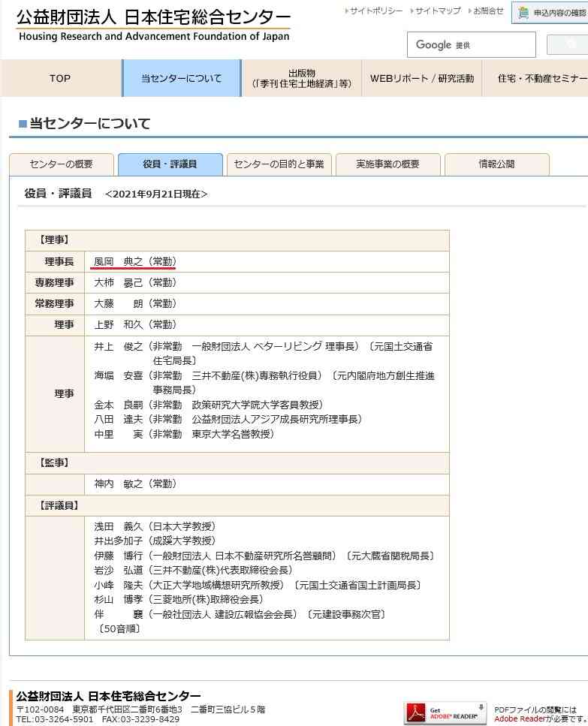Click the clipboard icon beside 申込内容の確認
Image resolution: width=588 pixels, height=726 pixels.
(523, 13)
